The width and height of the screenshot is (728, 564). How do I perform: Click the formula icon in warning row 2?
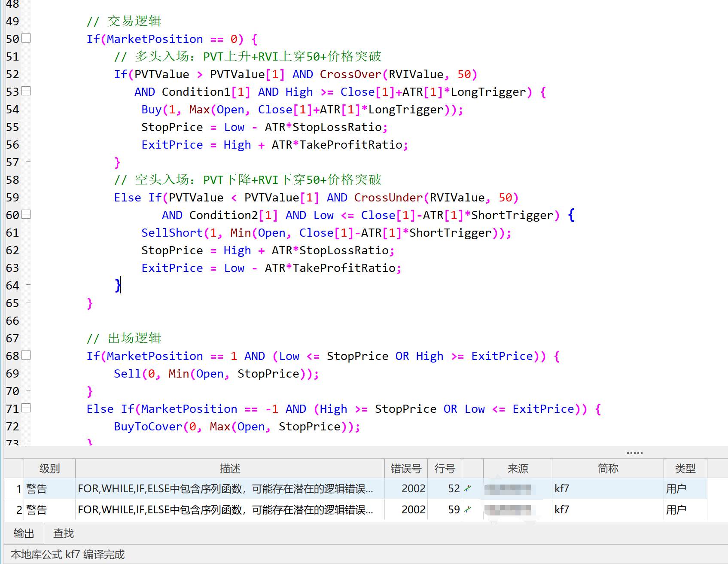point(468,509)
